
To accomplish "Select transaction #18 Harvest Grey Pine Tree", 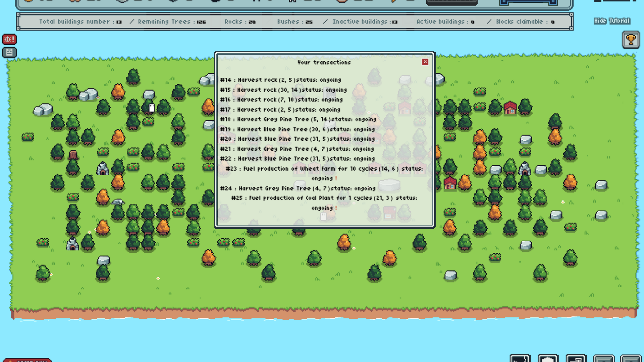I will pyautogui.click(x=298, y=119).
